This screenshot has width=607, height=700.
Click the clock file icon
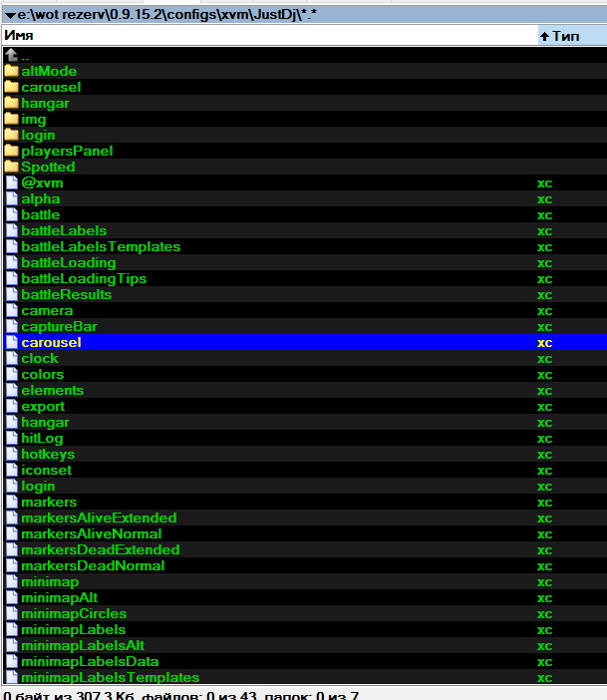(x=12, y=359)
